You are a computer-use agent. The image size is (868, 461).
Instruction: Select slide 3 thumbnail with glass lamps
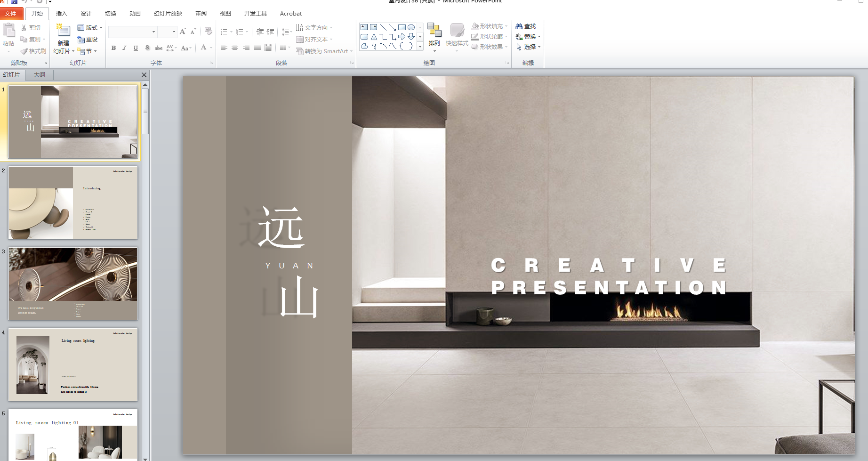coord(73,283)
